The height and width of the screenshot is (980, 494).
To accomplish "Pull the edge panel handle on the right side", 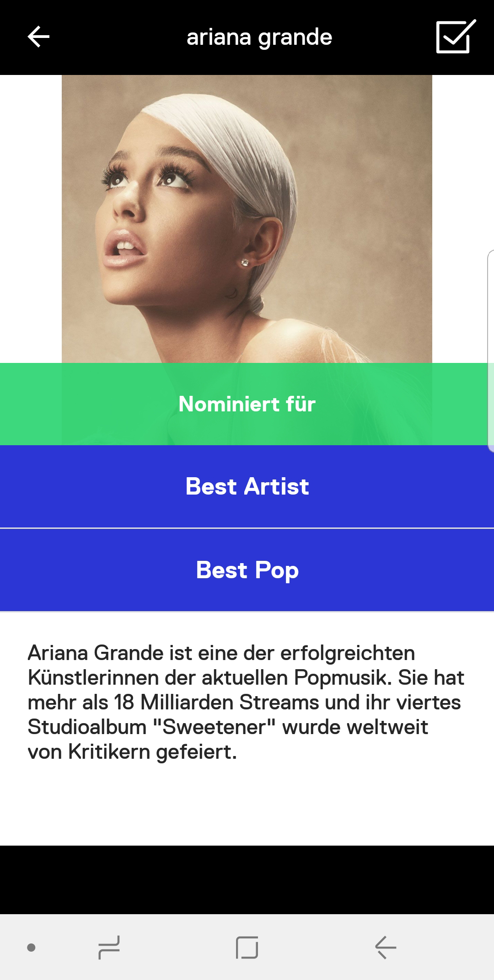I will tap(490, 351).
